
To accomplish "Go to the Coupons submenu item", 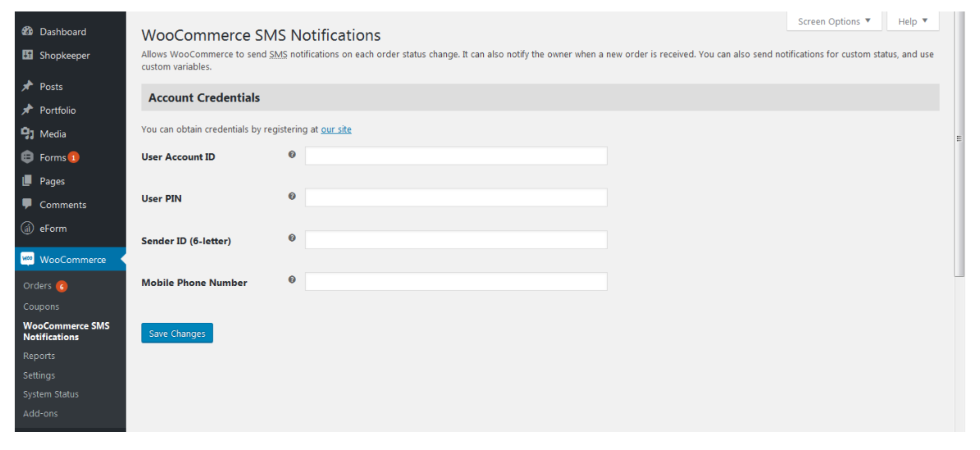I will tap(41, 307).
